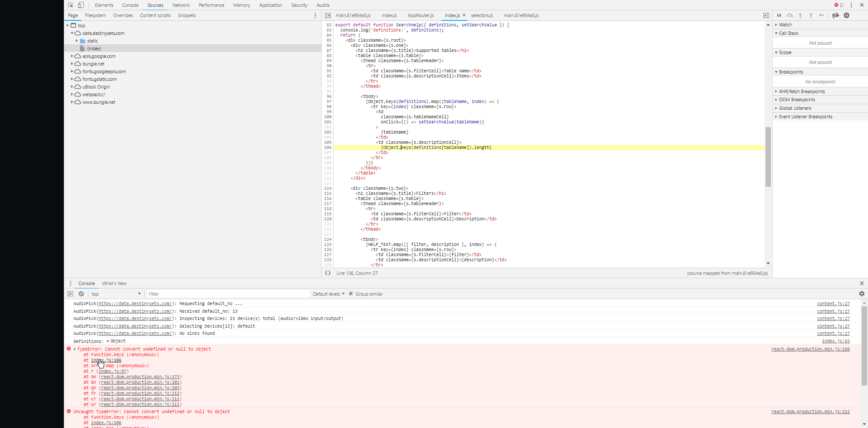Expand the uBlock Origin tree node
This screenshot has height=428, width=868.
point(72,87)
